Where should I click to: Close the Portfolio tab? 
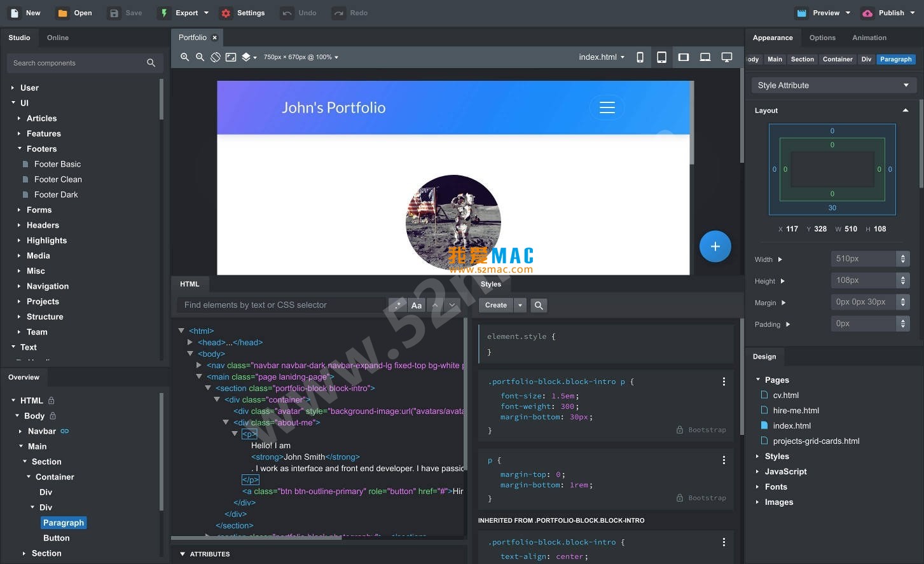pyautogui.click(x=215, y=38)
